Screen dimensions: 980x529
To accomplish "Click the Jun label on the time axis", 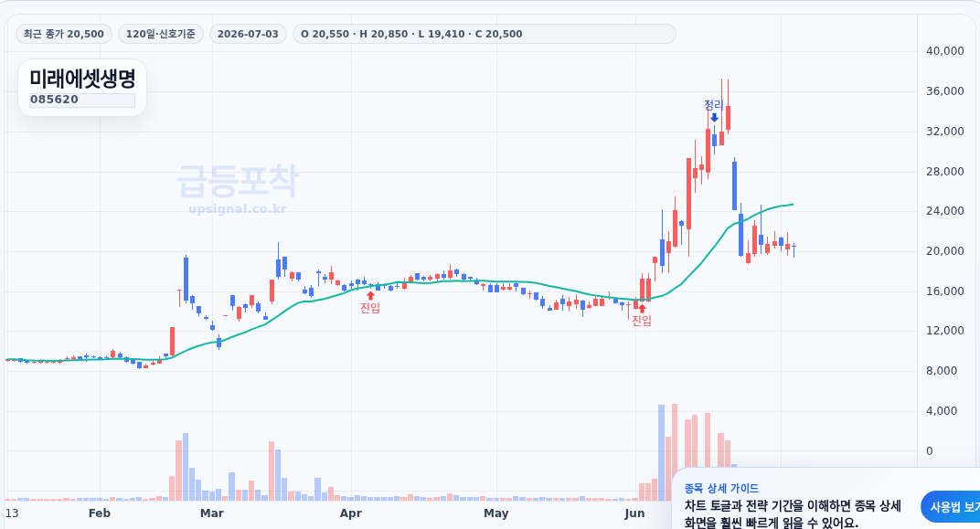I will pyautogui.click(x=634, y=513).
